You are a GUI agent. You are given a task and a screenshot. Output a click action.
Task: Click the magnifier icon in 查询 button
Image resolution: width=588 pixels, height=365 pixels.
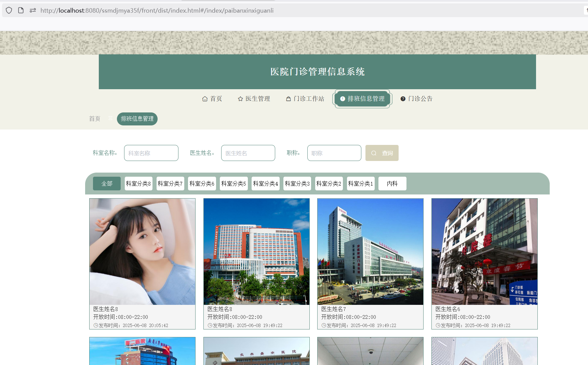pyautogui.click(x=374, y=153)
